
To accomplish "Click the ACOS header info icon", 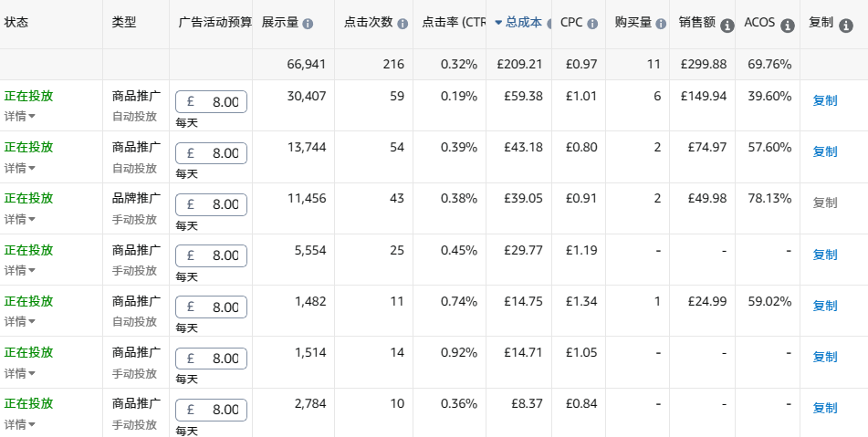I will pos(788,25).
